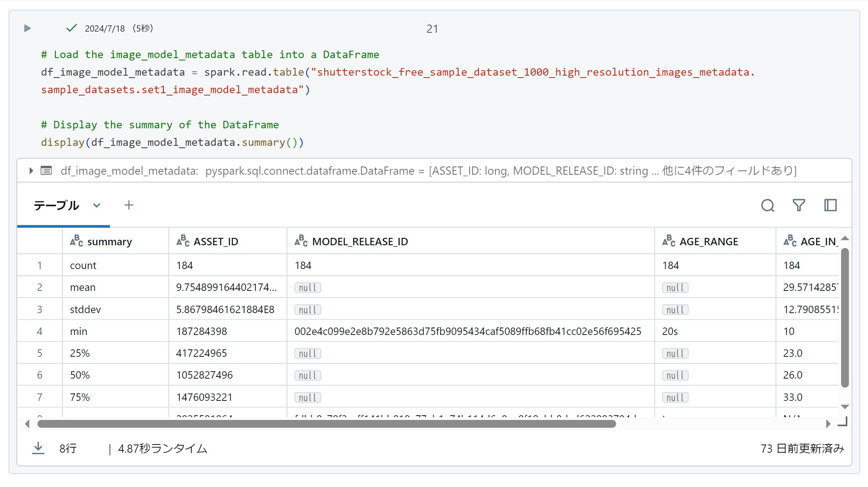The image size is (868, 487).
Task: Download results with the download icon
Action: pyautogui.click(x=38, y=448)
